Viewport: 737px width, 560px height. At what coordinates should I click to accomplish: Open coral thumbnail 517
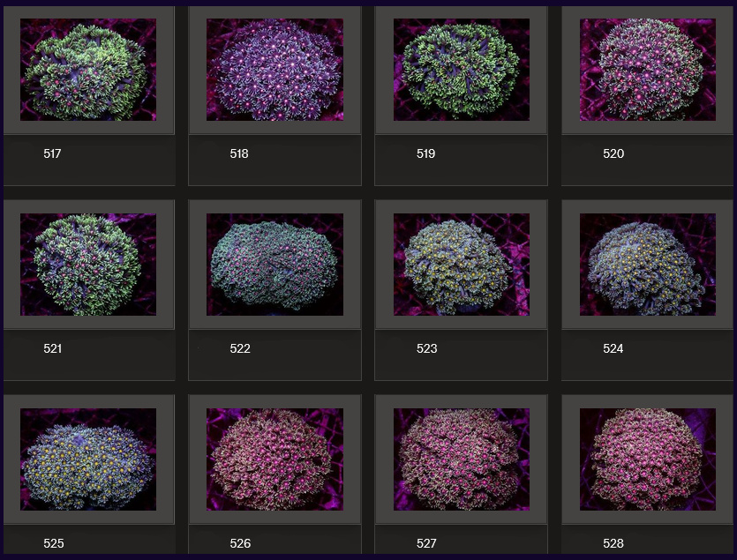[88, 70]
